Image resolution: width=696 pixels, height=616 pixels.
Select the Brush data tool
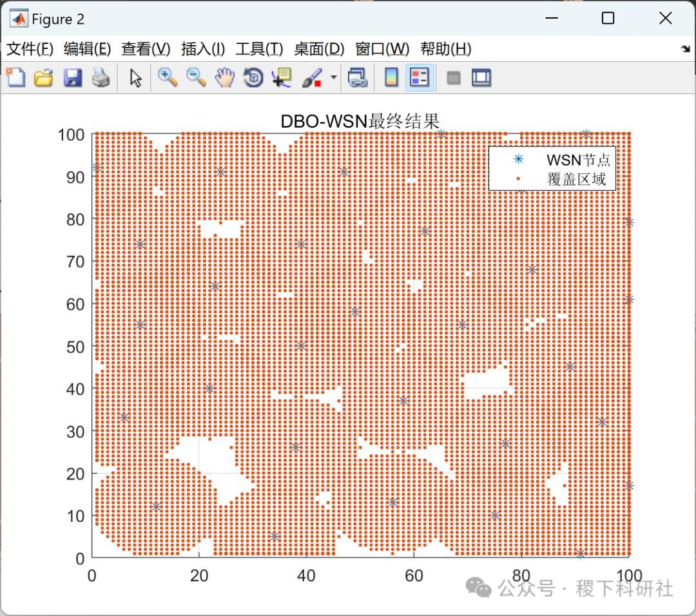click(x=312, y=78)
